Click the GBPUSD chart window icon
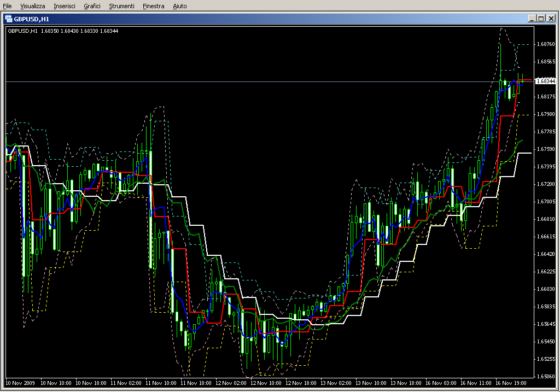Viewport: 560px width, 392px height. tap(9, 19)
